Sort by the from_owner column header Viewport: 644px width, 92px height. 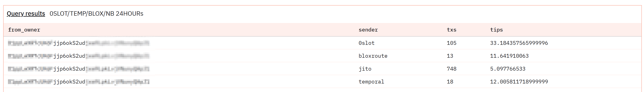click(x=24, y=30)
